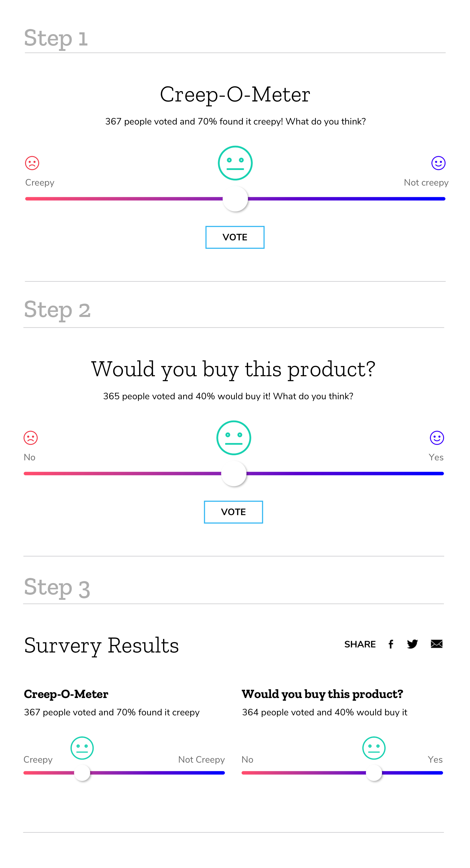Click the Not creepy label in Step 1
The image size is (470, 868).
pos(426,183)
